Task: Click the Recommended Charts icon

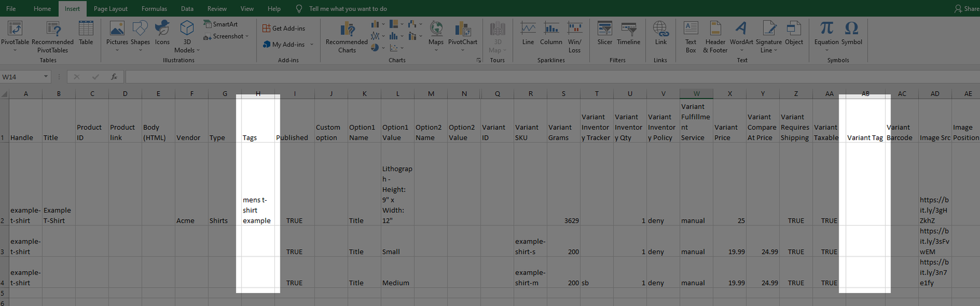Action: click(347, 31)
